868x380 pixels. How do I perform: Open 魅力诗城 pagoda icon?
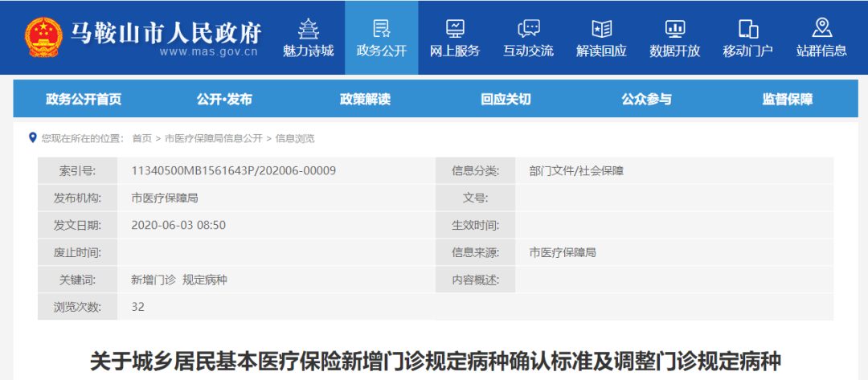click(308, 27)
